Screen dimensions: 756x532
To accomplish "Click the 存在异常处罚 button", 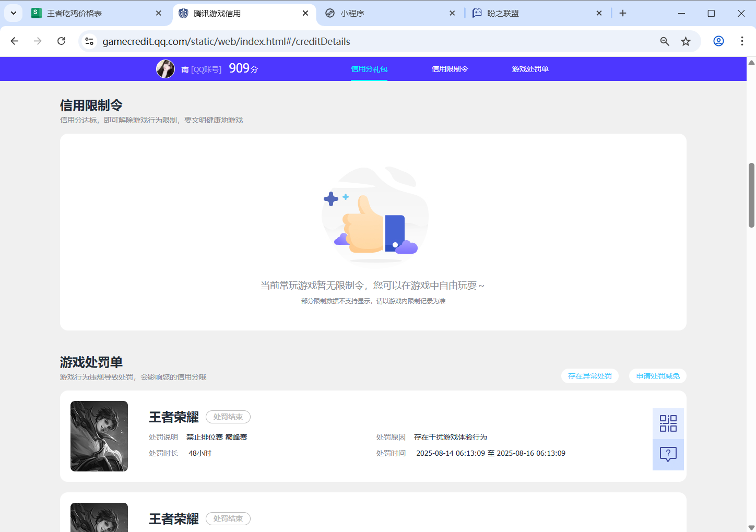I will coord(590,375).
